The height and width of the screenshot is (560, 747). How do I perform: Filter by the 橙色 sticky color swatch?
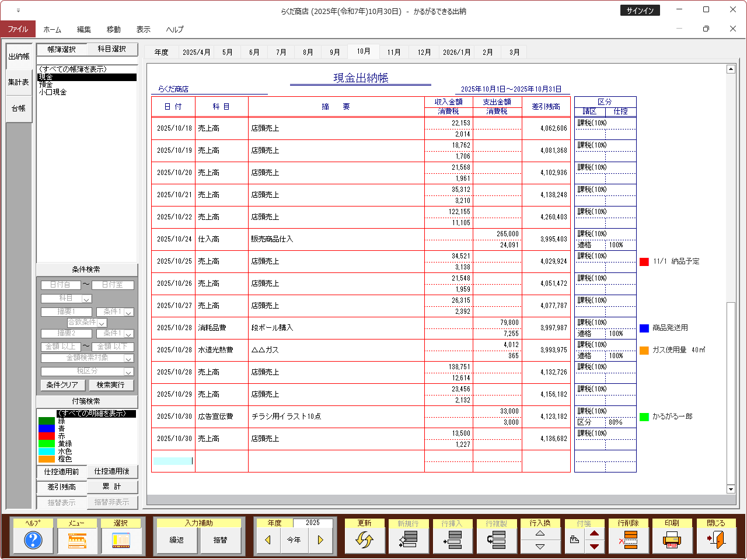[47, 459]
